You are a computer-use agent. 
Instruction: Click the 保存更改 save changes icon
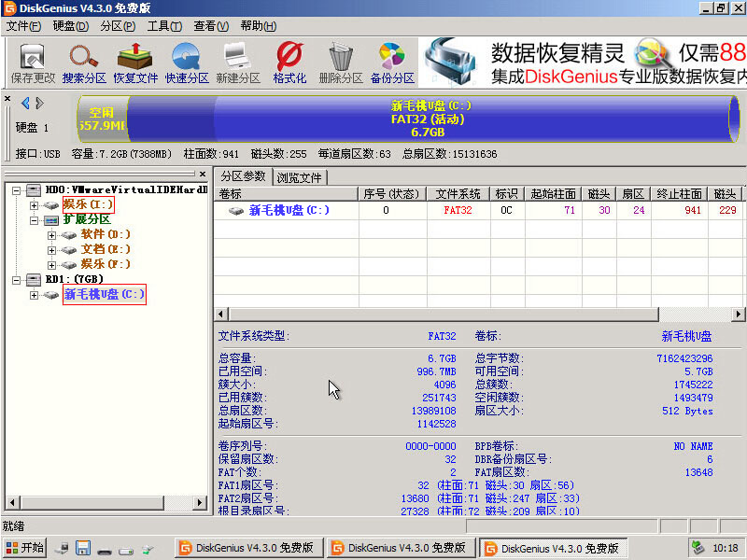(x=33, y=63)
